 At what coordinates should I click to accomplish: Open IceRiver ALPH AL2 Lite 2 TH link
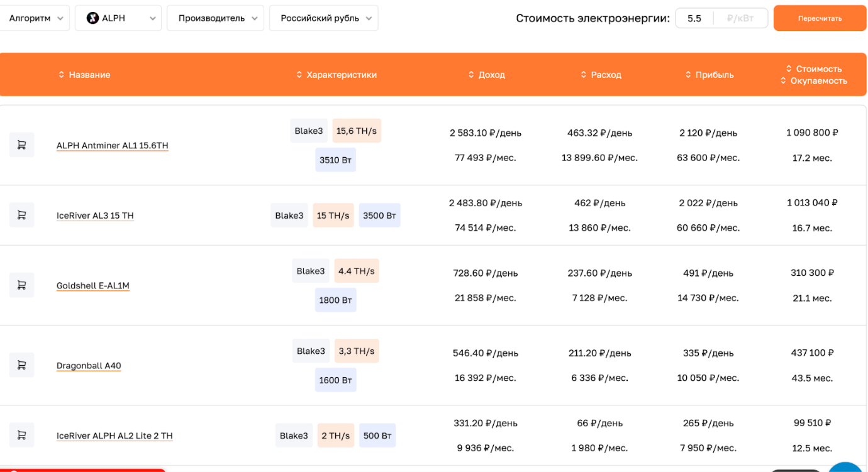click(114, 436)
